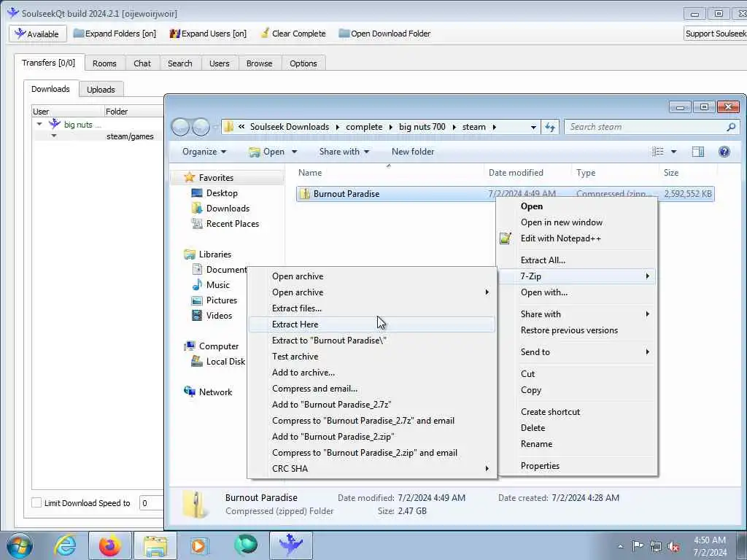Screen dimensions: 747x560
Task: Switch to the Chat tab
Action: pos(142,63)
